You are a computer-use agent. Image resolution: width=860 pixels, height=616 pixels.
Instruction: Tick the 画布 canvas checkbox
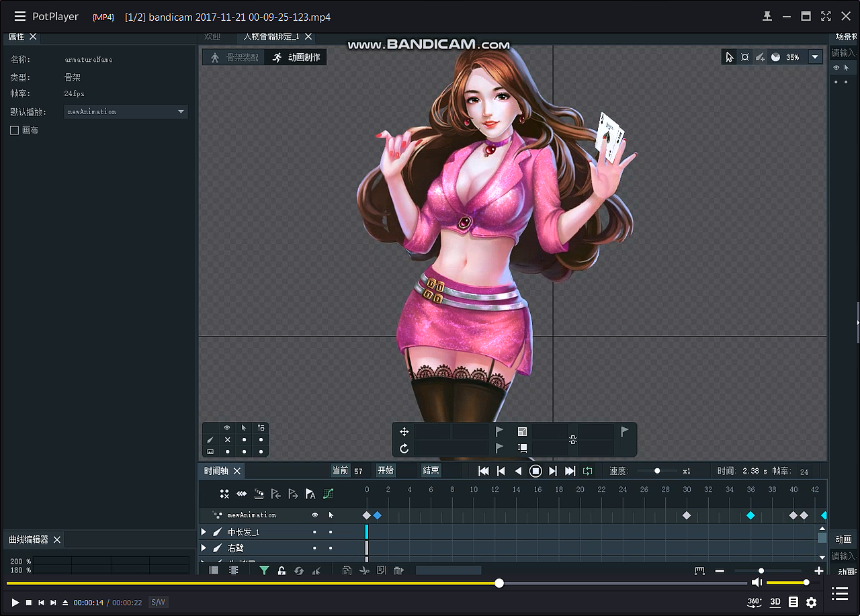point(14,130)
